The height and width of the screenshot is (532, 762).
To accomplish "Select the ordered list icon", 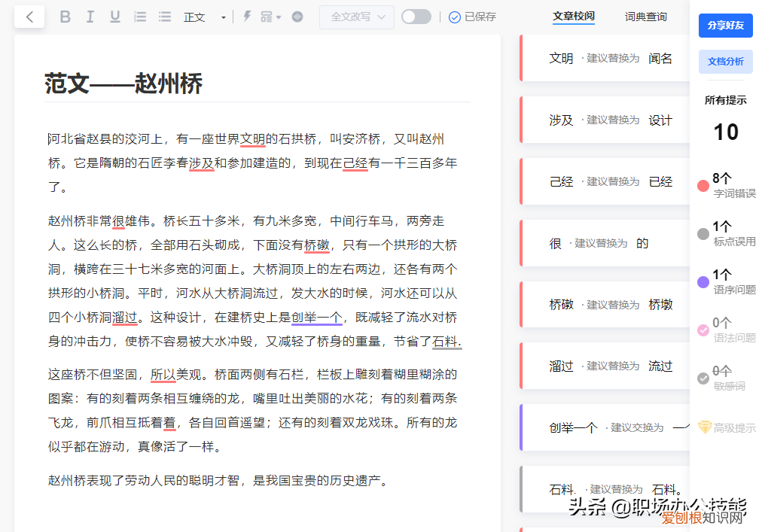I will 140,16.
